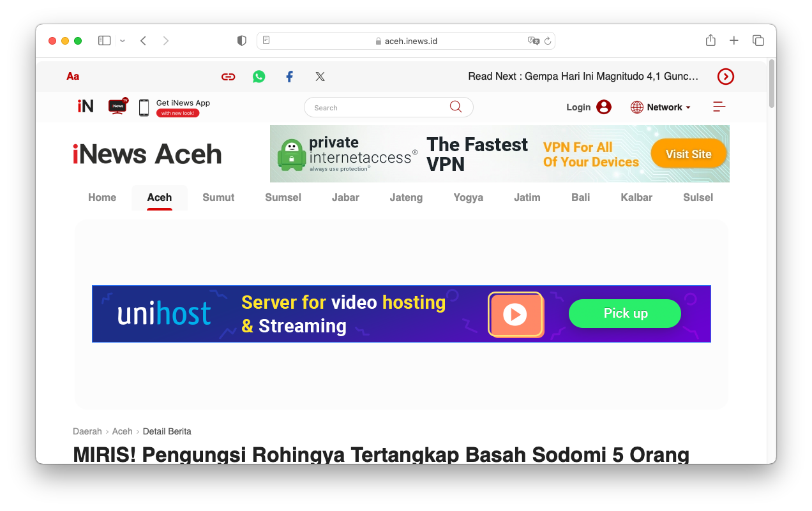
Task: Go back to the previous page
Action: [x=143, y=41]
